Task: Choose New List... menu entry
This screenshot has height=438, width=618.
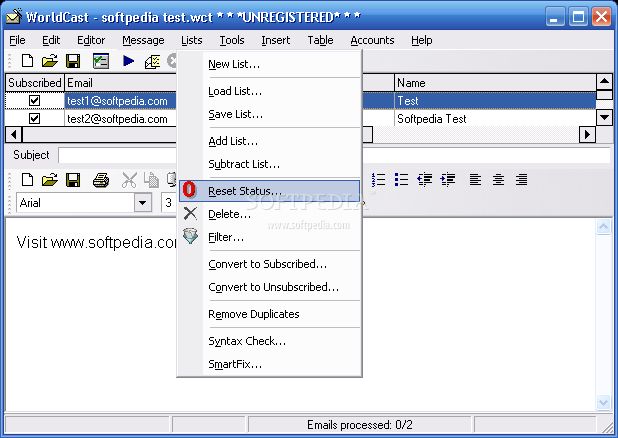Action: (x=270, y=64)
